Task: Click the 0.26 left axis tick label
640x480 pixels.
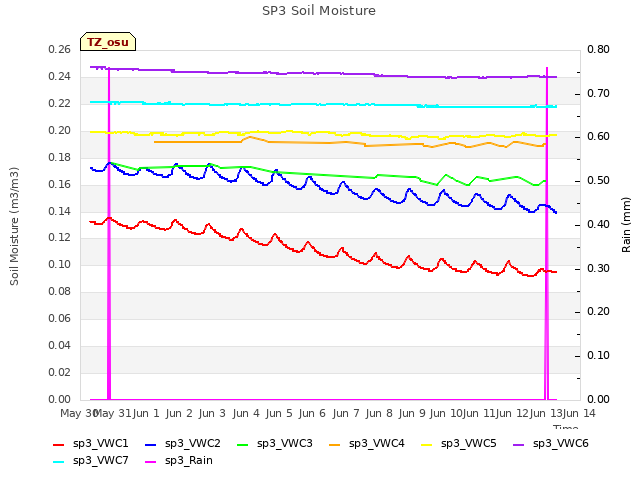Action: pyautogui.click(x=60, y=49)
